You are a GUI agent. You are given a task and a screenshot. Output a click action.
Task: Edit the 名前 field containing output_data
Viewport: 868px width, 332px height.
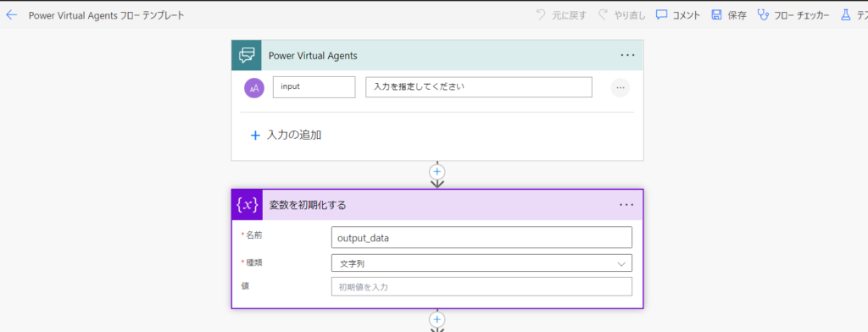(x=481, y=237)
